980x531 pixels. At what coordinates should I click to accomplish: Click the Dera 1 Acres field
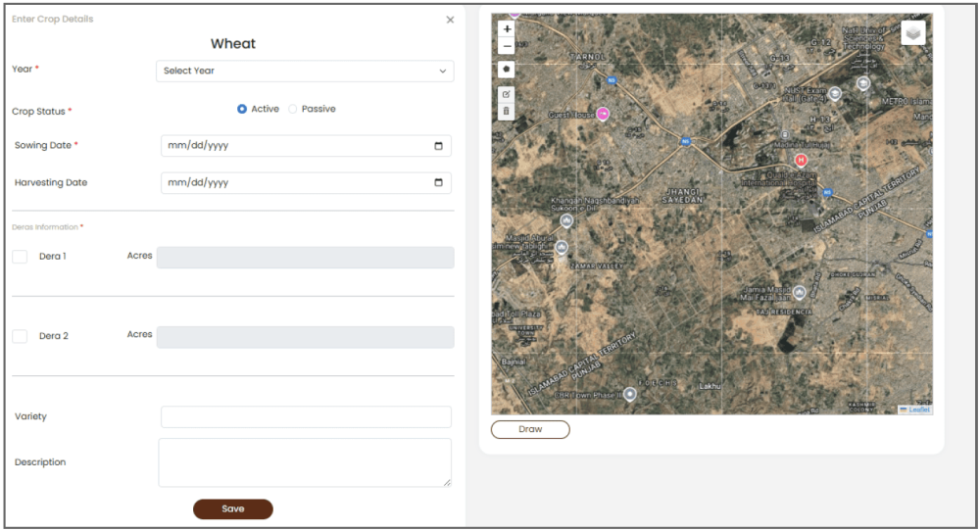coord(306,258)
